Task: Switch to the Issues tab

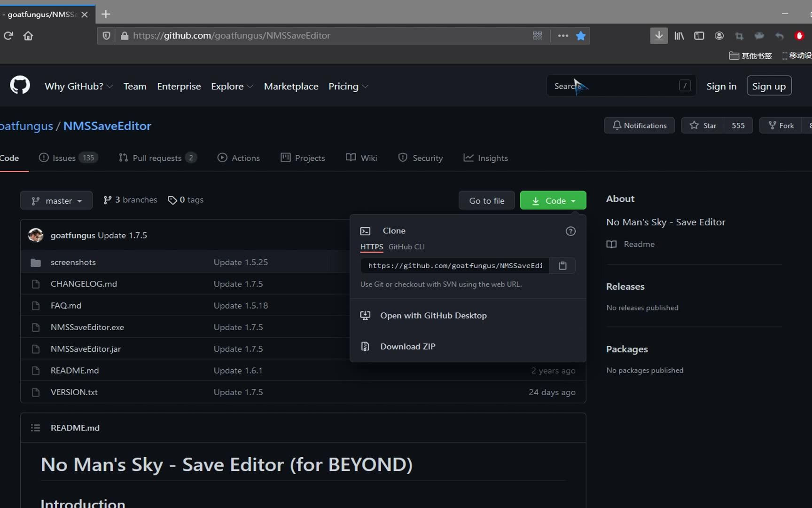Action: click(x=68, y=158)
